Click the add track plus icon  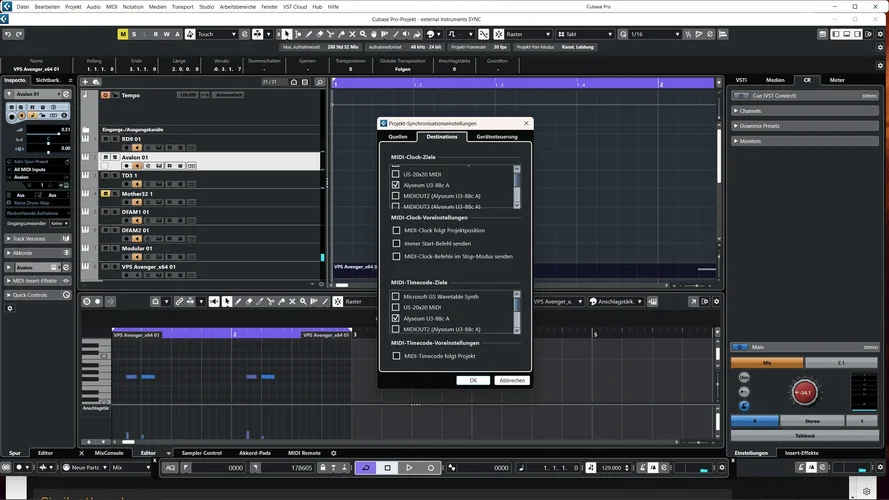click(86, 82)
